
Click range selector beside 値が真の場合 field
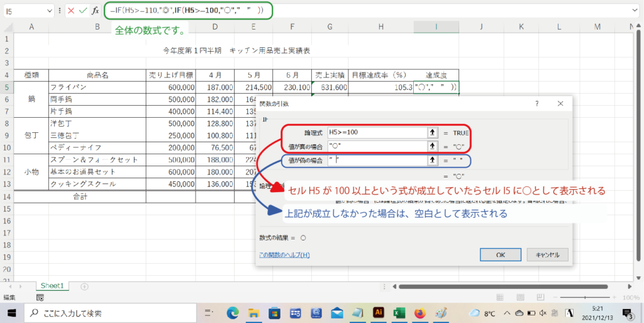[433, 145]
